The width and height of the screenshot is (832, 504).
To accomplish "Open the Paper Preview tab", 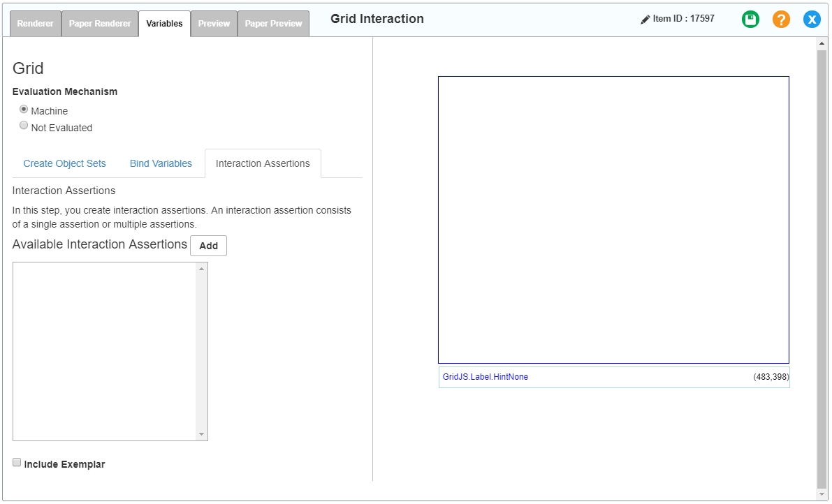I will 273,23.
